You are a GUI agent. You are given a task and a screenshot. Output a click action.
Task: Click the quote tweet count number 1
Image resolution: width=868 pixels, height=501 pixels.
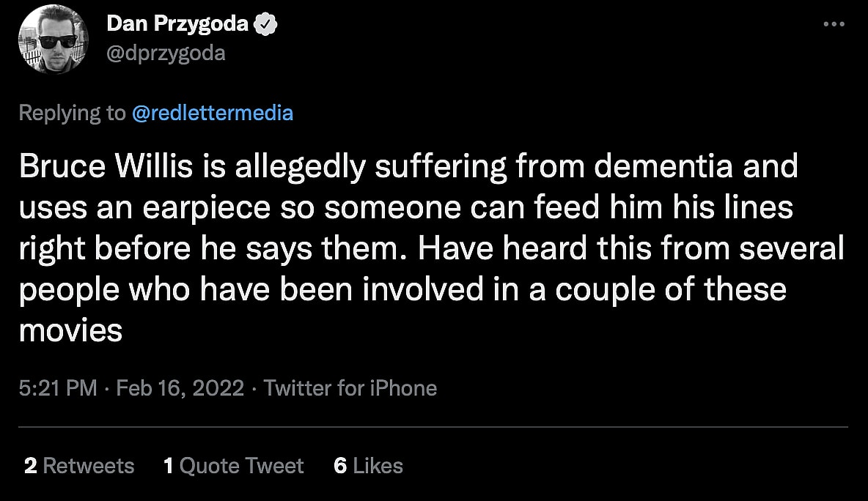[x=169, y=466]
